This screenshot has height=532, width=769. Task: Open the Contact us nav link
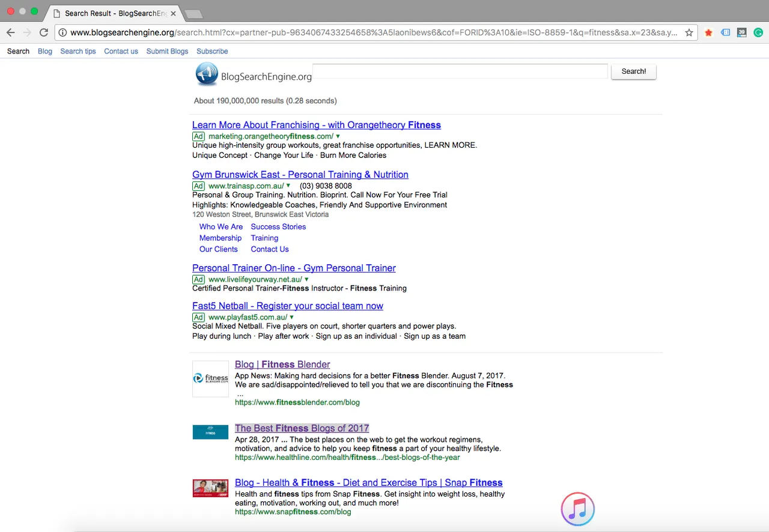121,51
